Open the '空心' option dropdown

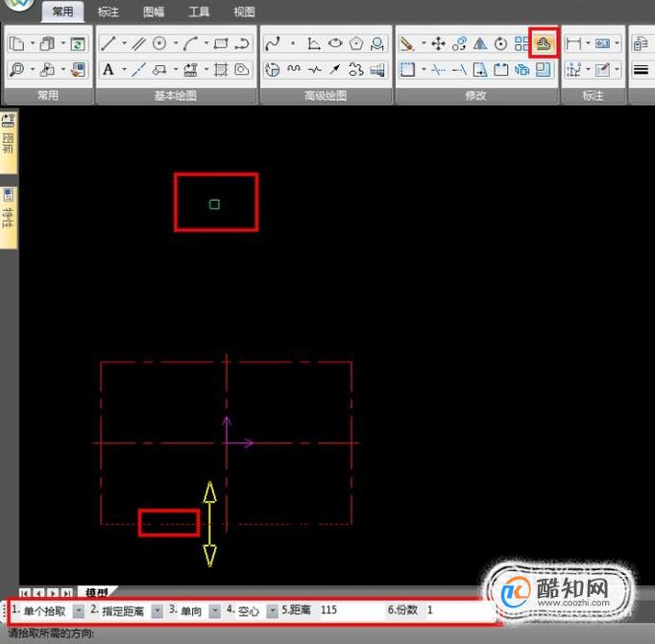[x=273, y=610]
